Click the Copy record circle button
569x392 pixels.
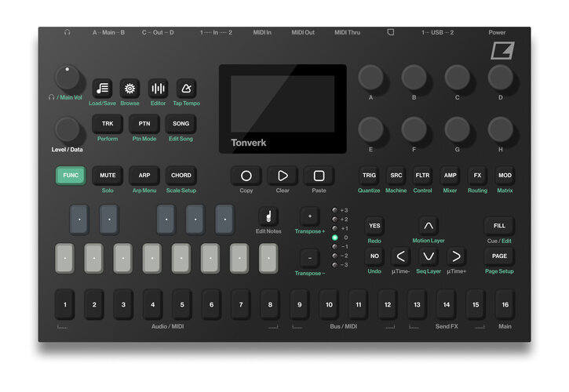[246, 176]
